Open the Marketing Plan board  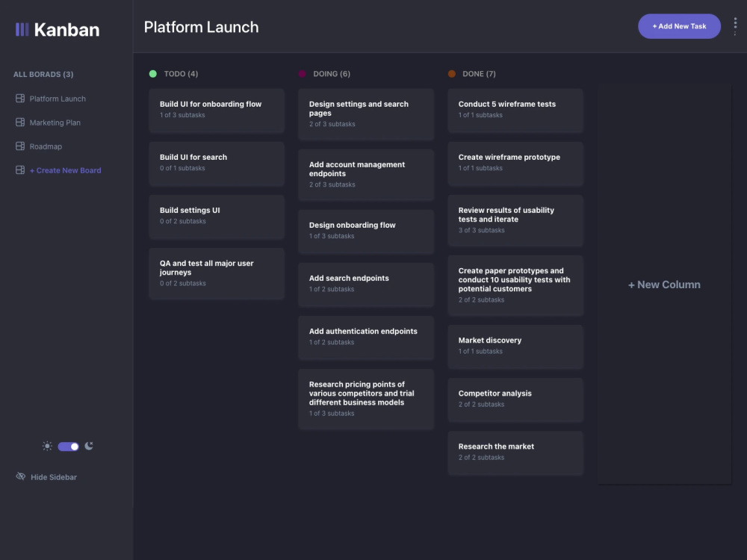click(55, 122)
